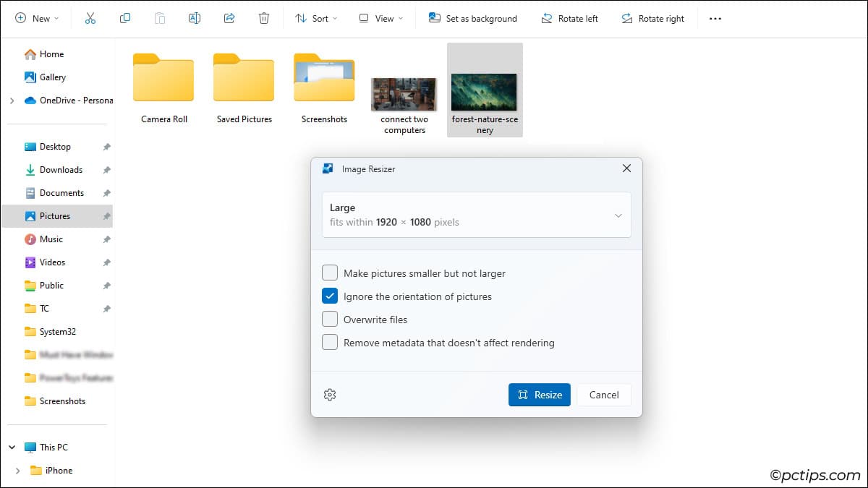Expand the OneDrive - Personal tree node

click(x=12, y=100)
